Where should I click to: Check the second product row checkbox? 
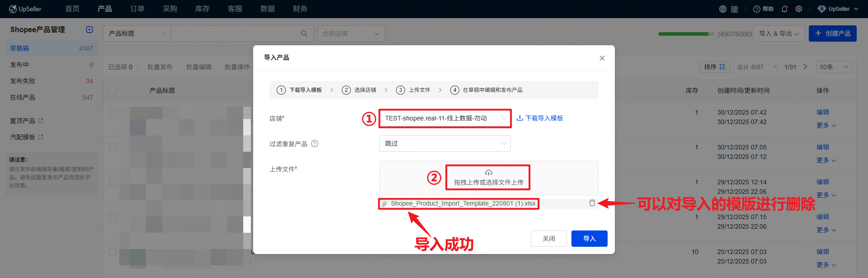pos(113,147)
